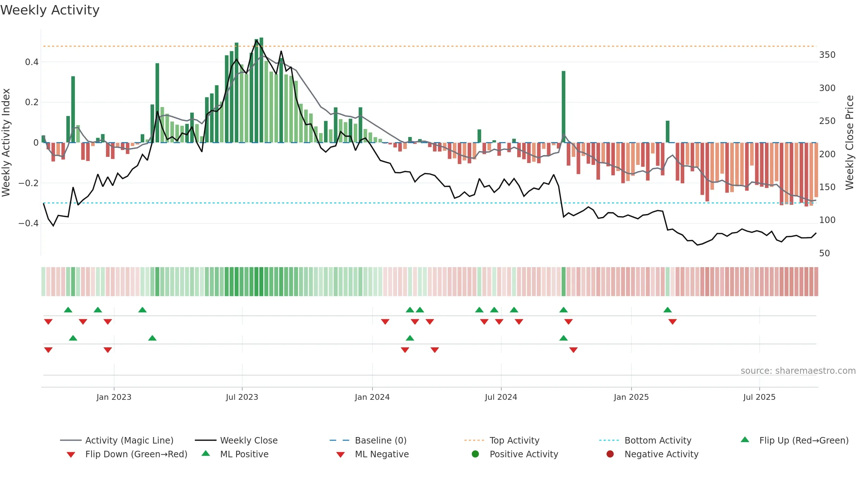Click the Jan 2023 axis label
This screenshot has width=868, height=488.
tap(114, 397)
